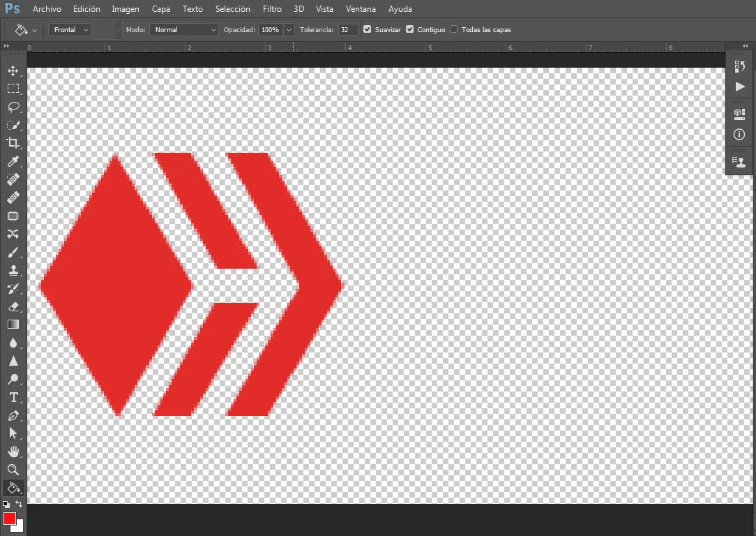
Task: Enable the Todas las capas checkbox
Action: coord(454,29)
